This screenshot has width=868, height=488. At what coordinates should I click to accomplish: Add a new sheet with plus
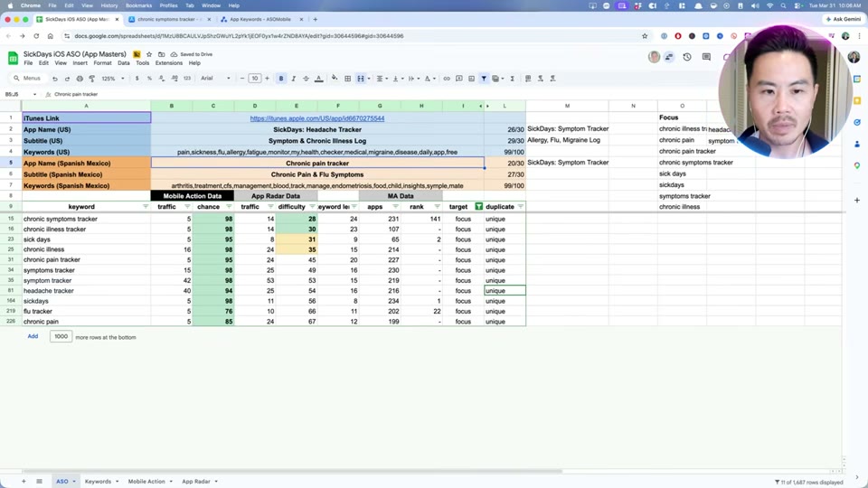point(24,482)
